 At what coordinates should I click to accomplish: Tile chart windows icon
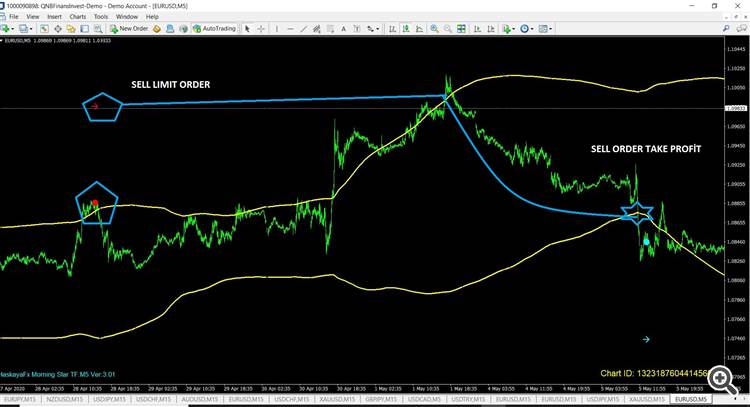pos(461,29)
